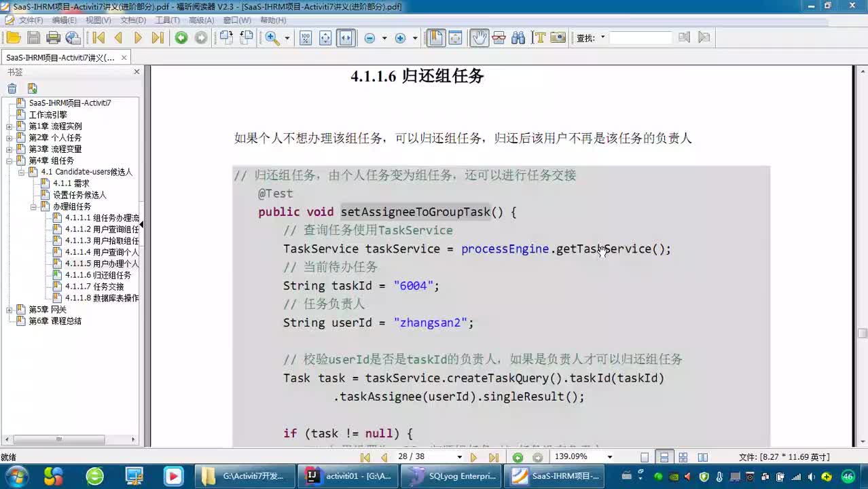Open zoom percentage dropdown 139.09%
The image size is (868, 489).
tap(609, 457)
